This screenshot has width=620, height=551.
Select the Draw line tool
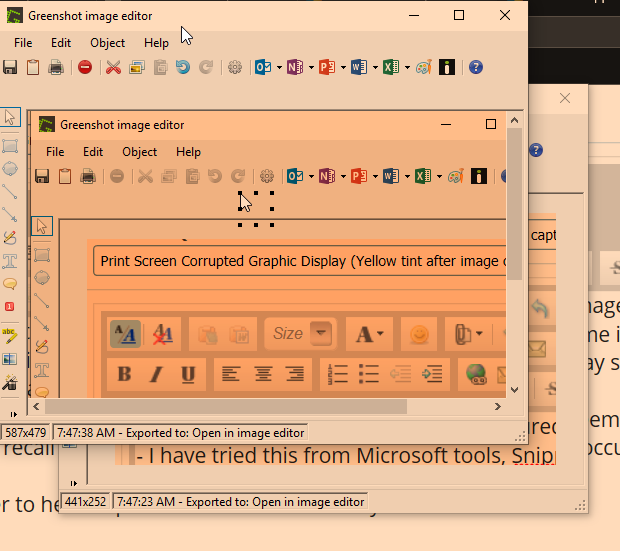10,192
